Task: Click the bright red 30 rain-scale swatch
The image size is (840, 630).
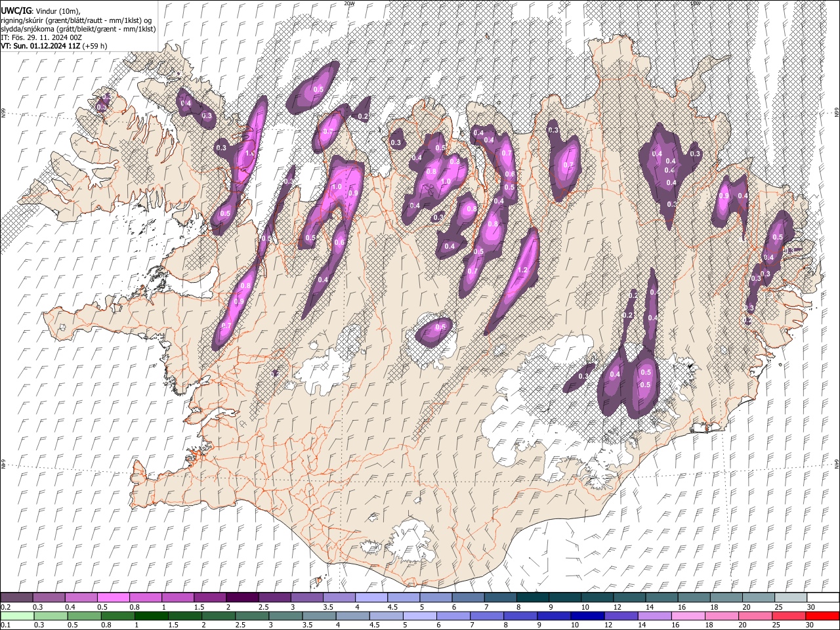Action: pos(822,616)
